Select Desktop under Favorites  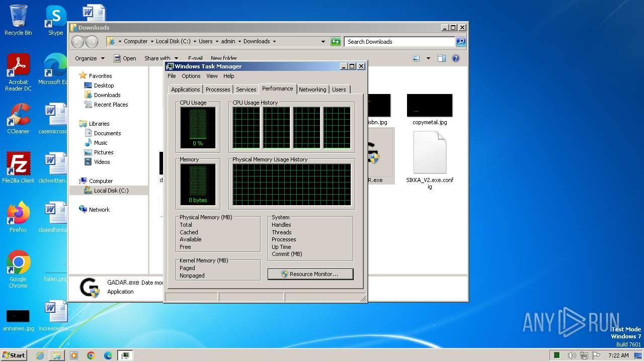[104, 85]
